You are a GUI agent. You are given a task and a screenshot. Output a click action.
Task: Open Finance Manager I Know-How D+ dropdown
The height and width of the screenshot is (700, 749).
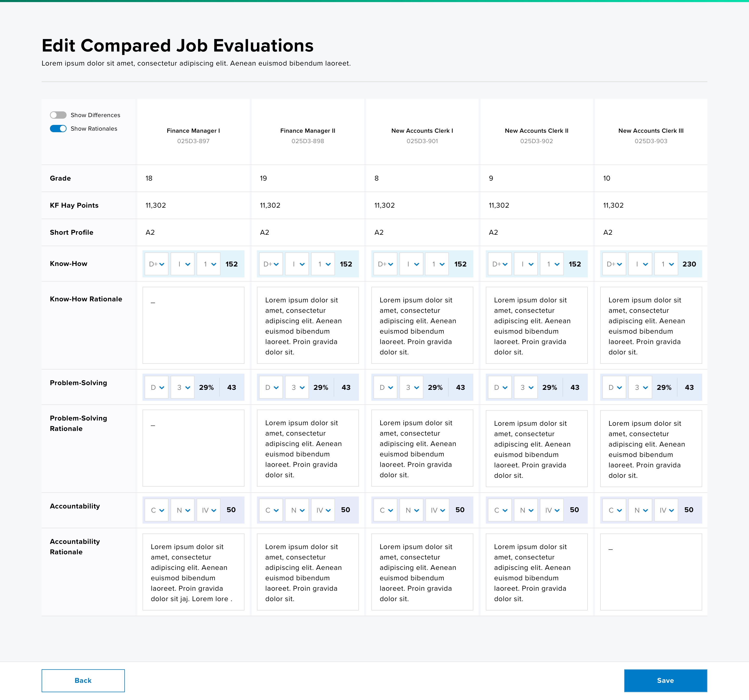tap(156, 264)
